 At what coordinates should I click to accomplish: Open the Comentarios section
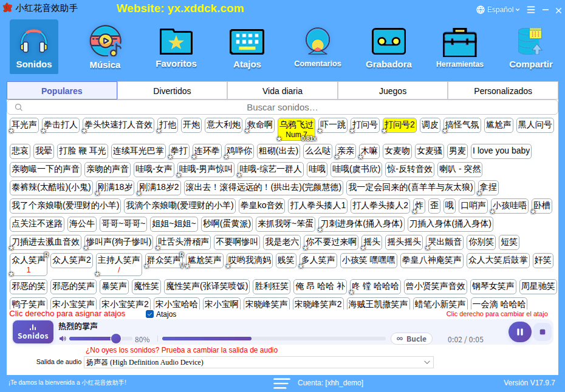[x=318, y=47]
